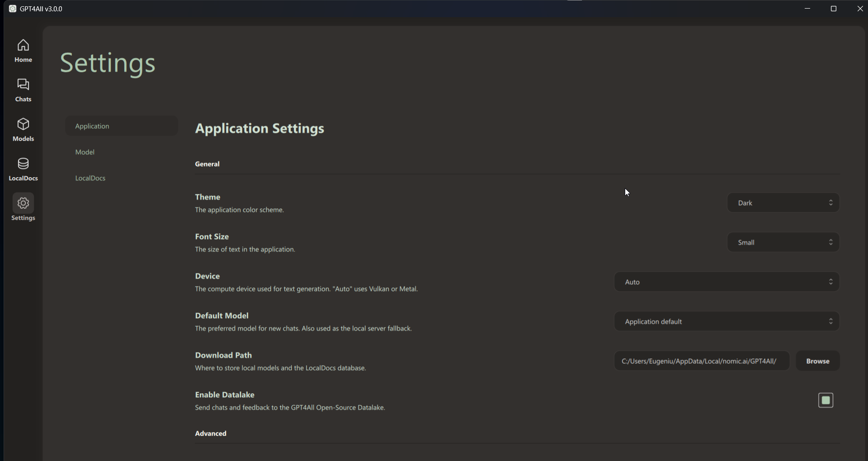The image size is (868, 461).
Task: Maximize the GPT4All window
Action: pyautogui.click(x=834, y=9)
